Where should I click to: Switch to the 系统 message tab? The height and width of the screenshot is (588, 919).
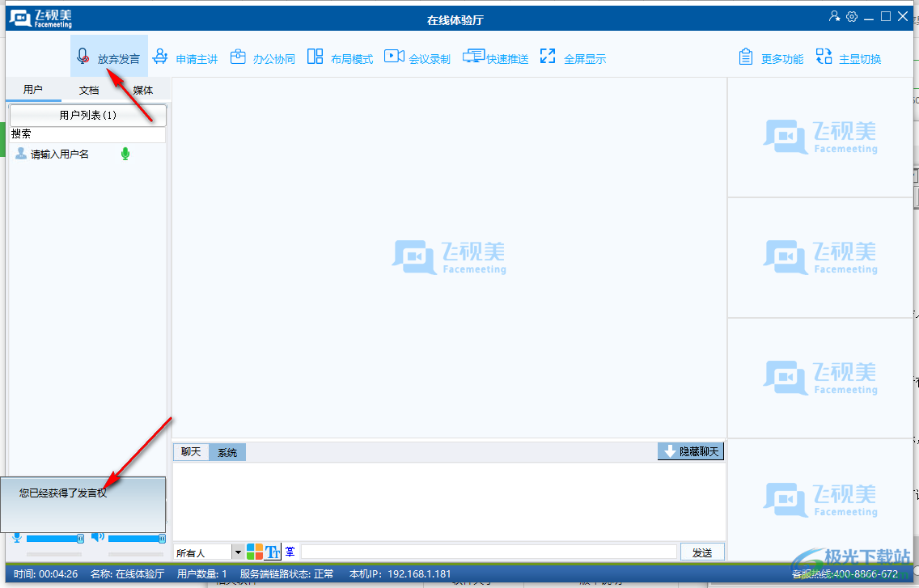point(227,453)
